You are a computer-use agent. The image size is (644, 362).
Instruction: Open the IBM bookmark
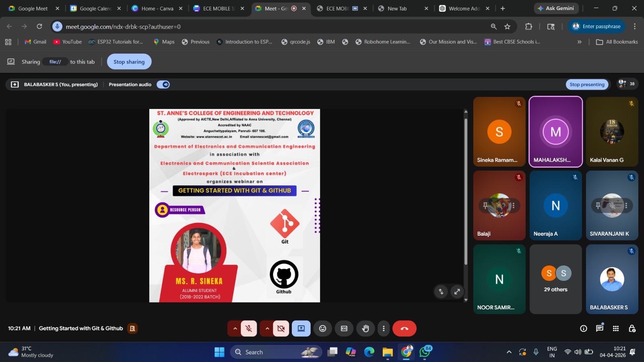pos(326,42)
